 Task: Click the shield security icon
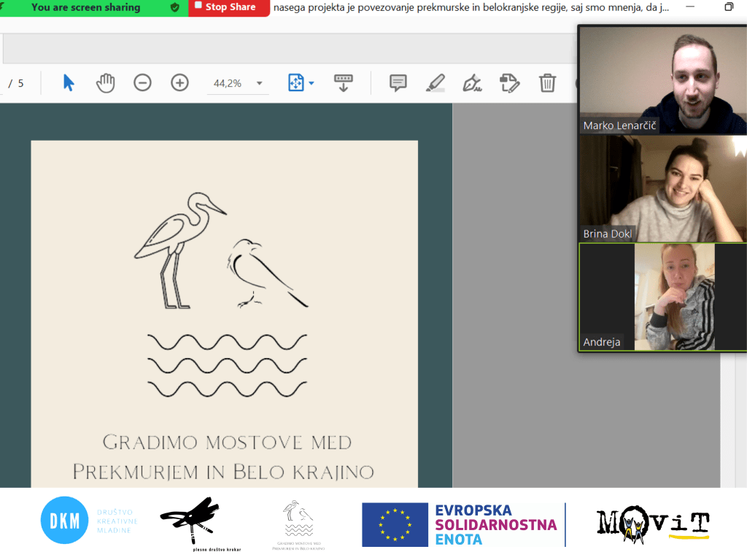[174, 8]
